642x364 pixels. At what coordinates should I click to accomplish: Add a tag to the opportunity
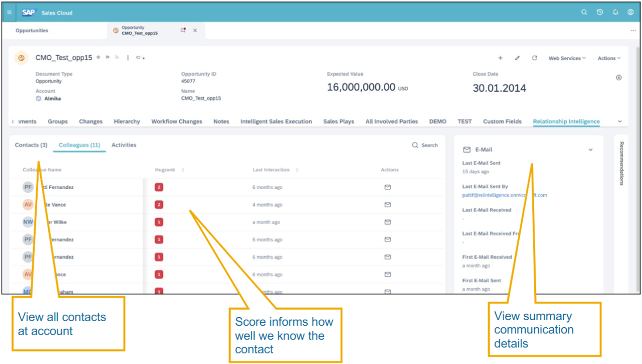tap(140, 58)
